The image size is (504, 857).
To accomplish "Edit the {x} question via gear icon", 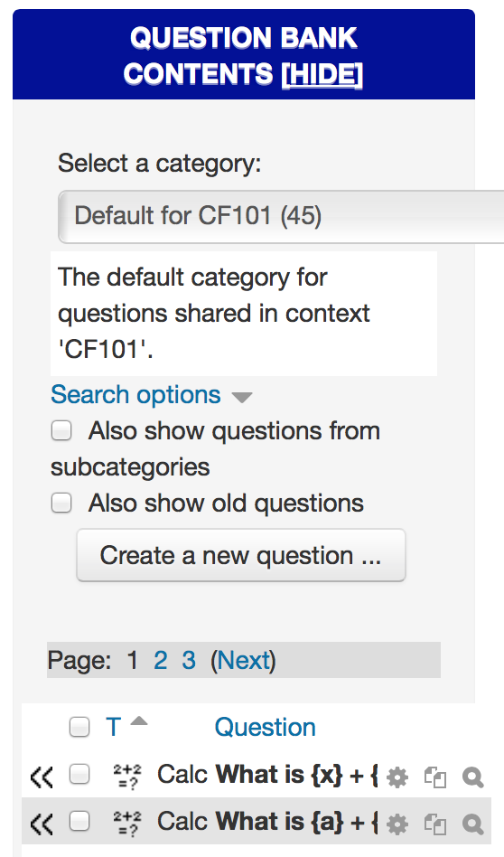I will 397,777.
